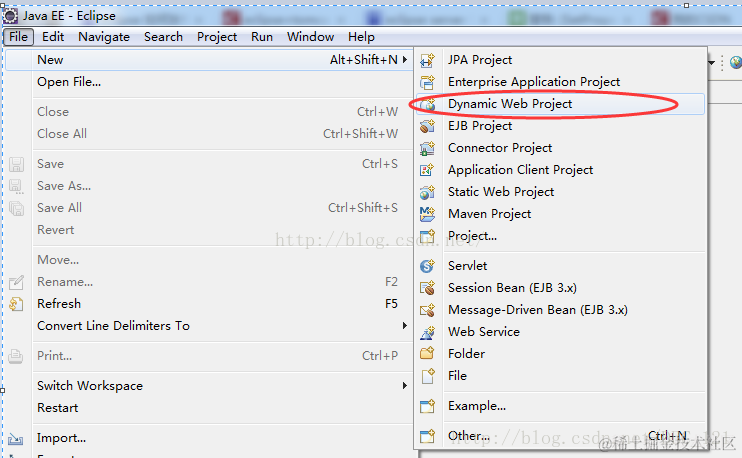Choose Example... from New submenu

pos(560,406)
